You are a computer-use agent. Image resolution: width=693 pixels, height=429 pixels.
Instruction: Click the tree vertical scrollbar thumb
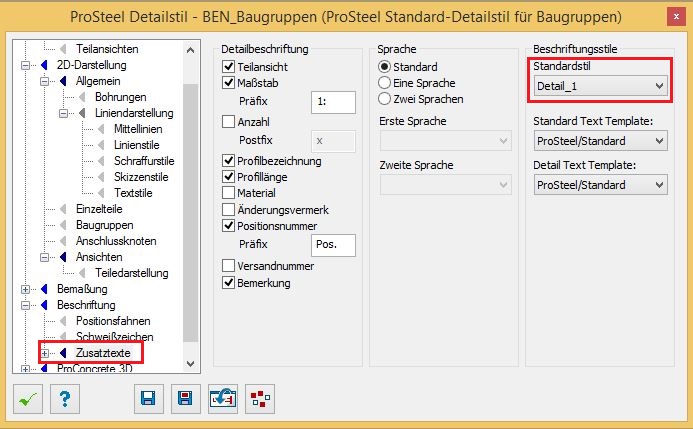pyautogui.click(x=190, y=213)
